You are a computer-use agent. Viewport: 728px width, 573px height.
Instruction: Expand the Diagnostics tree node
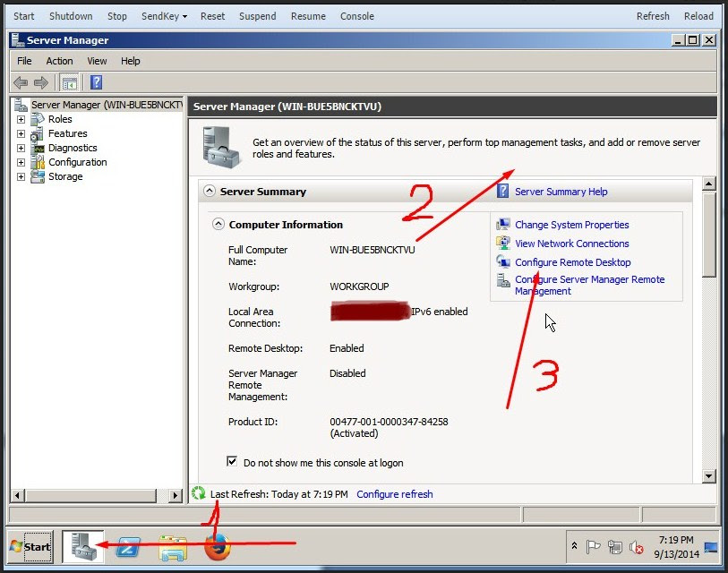coord(21,148)
